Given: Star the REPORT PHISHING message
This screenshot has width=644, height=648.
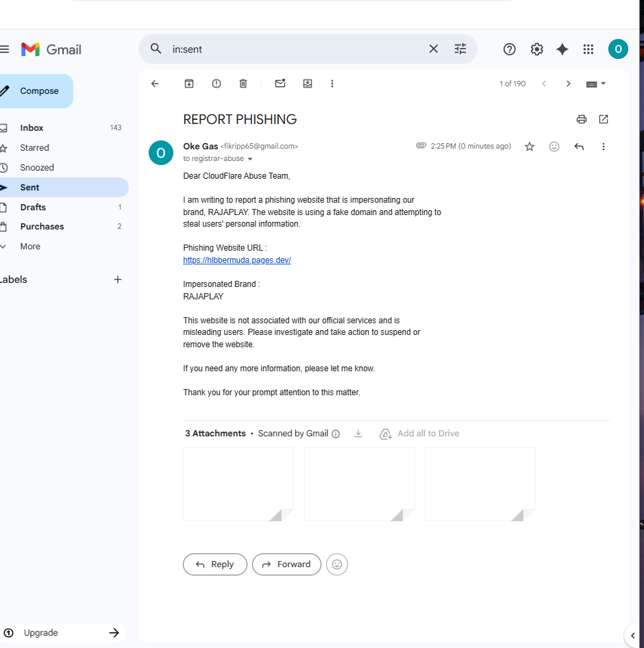Looking at the screenshot, I should click(x=530, y=147).
